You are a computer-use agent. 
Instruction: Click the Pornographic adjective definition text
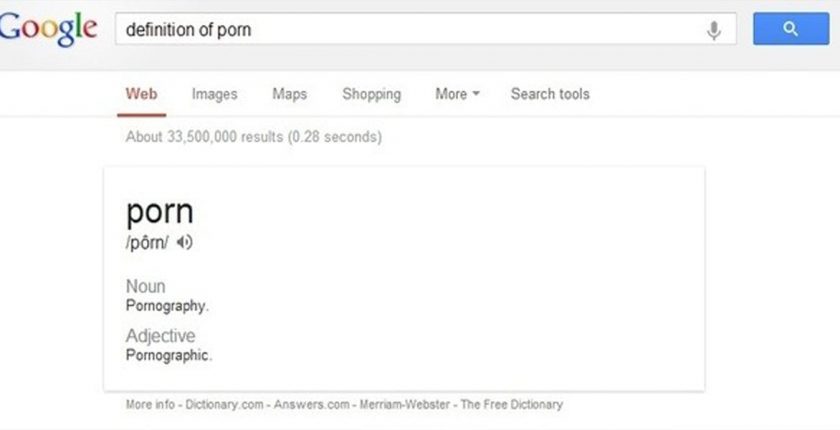169,355
